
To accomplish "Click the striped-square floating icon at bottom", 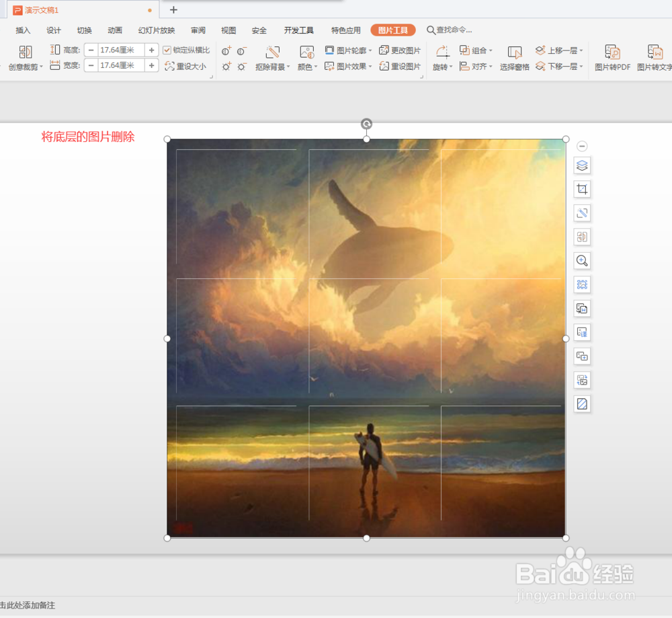I will [582, 404].
